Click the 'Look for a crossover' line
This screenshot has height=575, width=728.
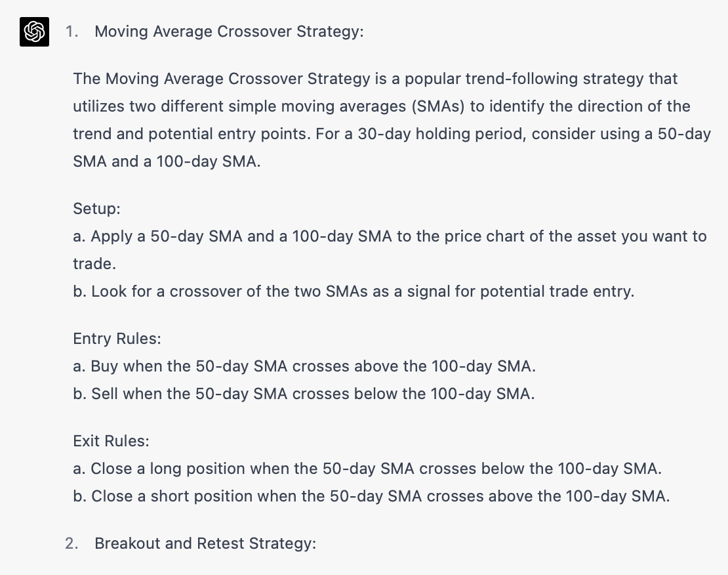click(354, 291)
